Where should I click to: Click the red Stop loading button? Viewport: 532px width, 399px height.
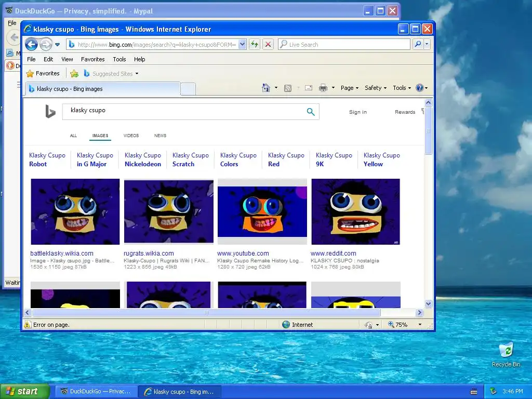pos(268,44)
